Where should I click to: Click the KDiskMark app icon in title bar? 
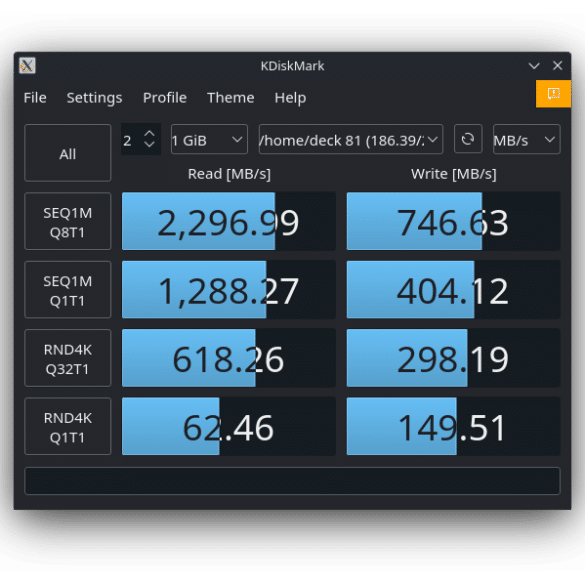click(27, 66)
